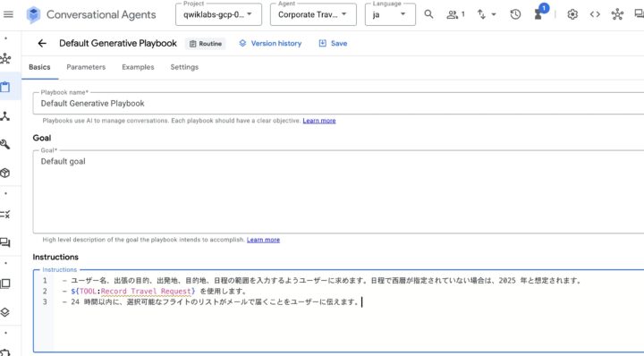The image size is (644, 356).
Task: Click instruction line 1 text
Action: 326,281
